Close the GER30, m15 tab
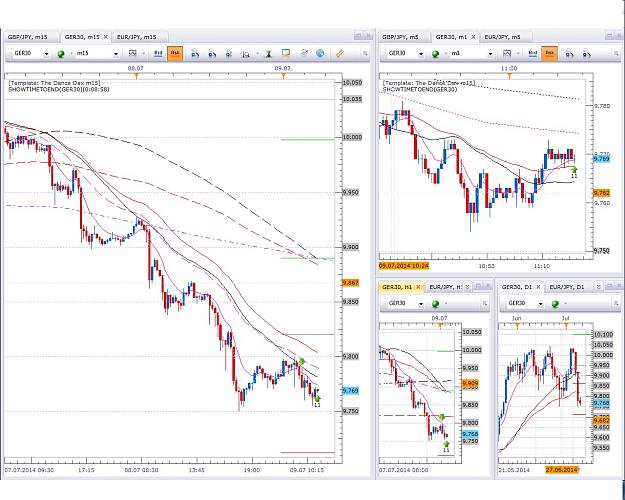Screen dimensions: 625x500 click(x=106, y=37)
